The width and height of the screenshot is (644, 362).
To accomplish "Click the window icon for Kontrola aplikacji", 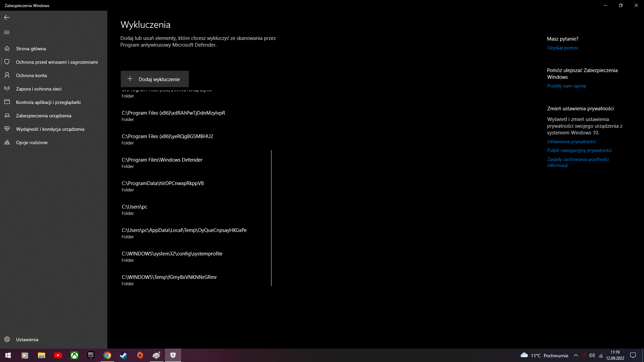I will point(7,102).
